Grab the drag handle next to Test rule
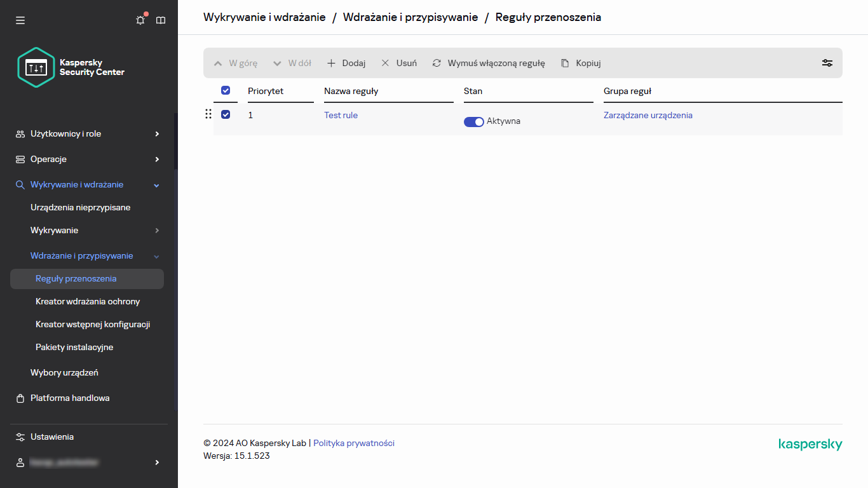This screenshot has height=488, width=868. click(x=208, y=114)
